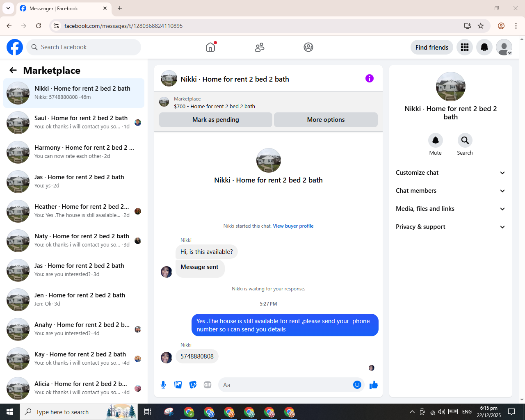This screenshot has height=420, width=525.
Task: Open the Saul conversation in the list
Action: [x=74, y=123]
